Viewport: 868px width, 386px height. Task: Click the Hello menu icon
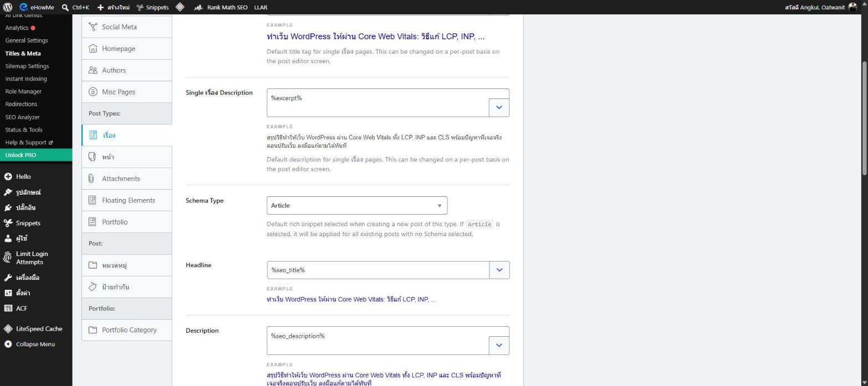click(8, 177)
